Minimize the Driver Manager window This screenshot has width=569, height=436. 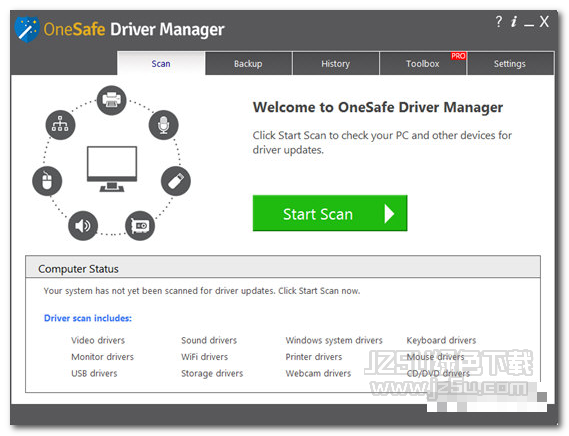click(529, 25)
